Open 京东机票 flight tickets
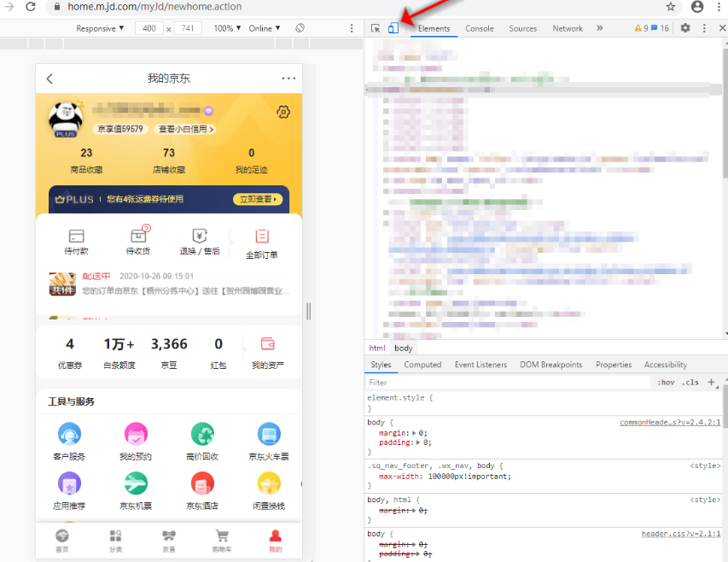Viewport: 728px width, 562px height. [x=136, y=491]
